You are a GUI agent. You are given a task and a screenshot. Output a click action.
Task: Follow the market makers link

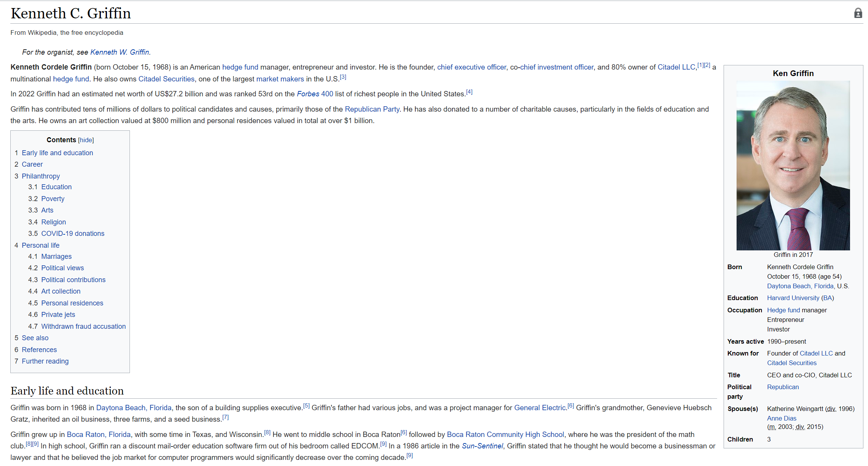(280, 79)
